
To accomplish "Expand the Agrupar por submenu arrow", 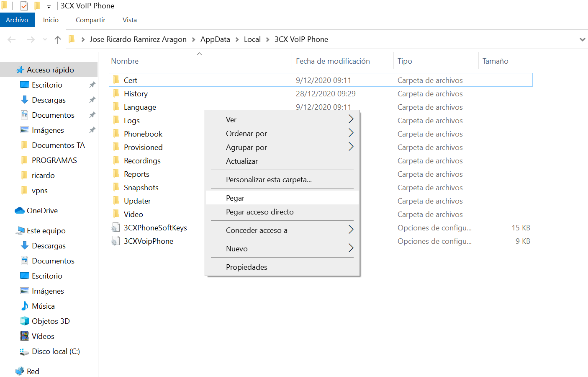I will 351,147.
